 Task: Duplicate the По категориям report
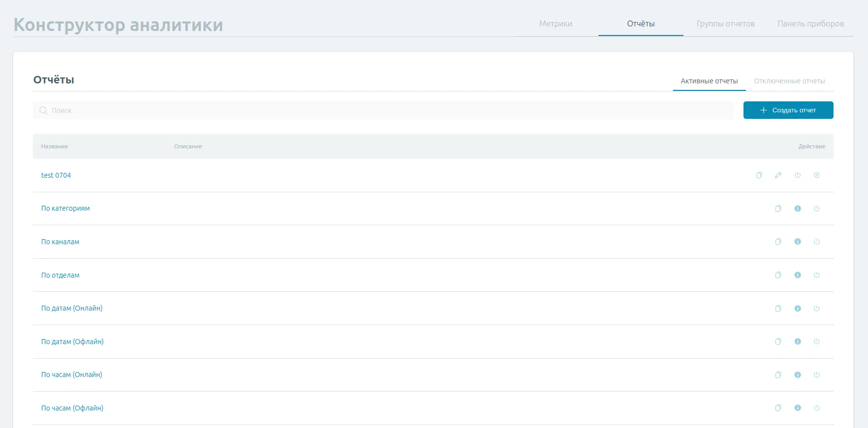point(778,209)
